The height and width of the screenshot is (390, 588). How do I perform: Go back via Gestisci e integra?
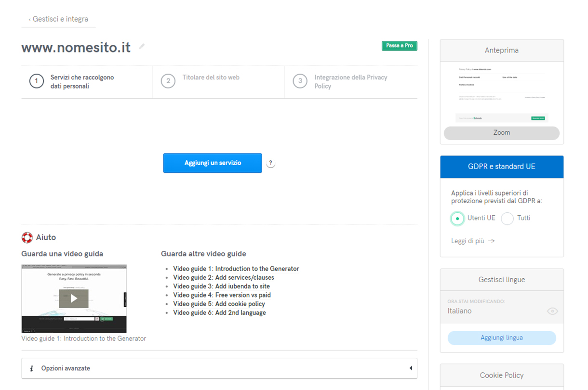58,19
